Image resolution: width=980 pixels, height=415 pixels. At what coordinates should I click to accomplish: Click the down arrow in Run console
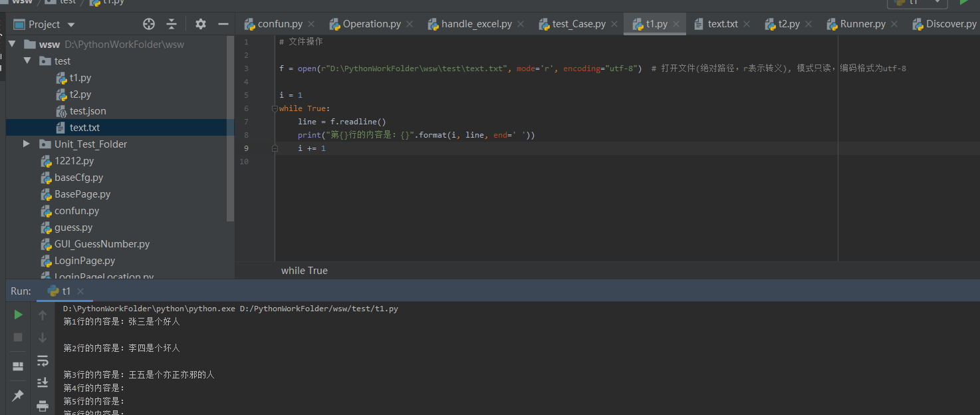[x=43, y=338]
